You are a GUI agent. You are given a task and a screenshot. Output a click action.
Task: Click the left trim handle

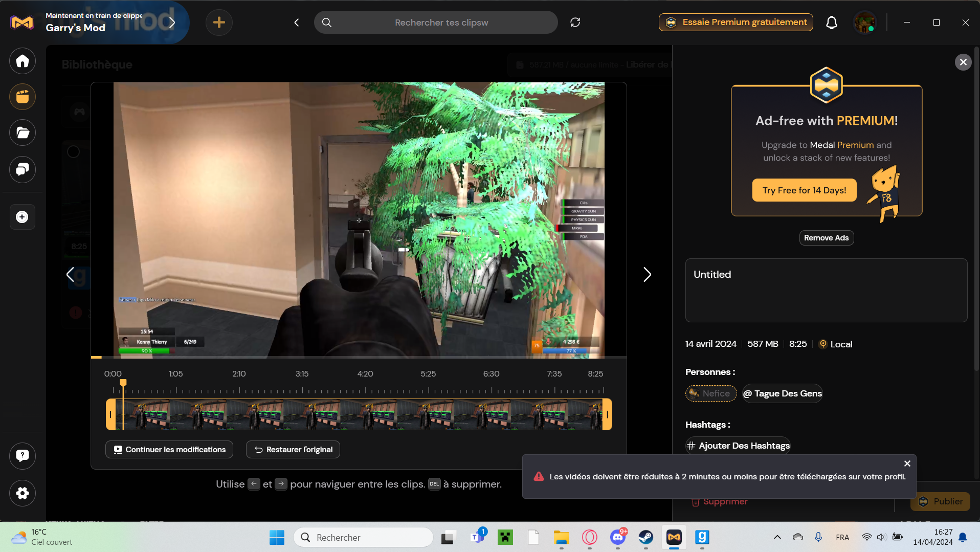pos(110,414)
